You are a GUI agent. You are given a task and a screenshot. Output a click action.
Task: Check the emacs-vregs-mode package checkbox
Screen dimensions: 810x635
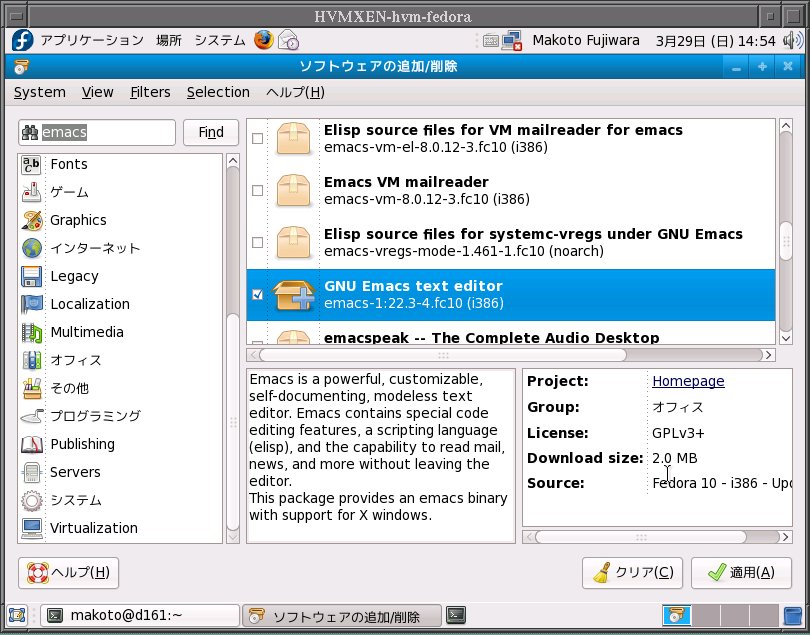[257, 242]
